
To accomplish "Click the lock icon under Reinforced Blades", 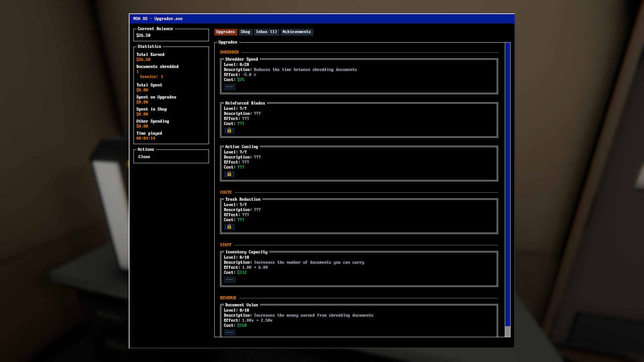I will (229, 130).
